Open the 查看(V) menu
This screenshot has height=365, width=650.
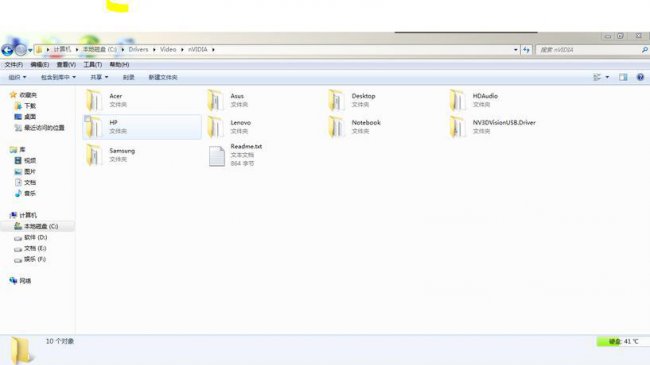point(66,65)
